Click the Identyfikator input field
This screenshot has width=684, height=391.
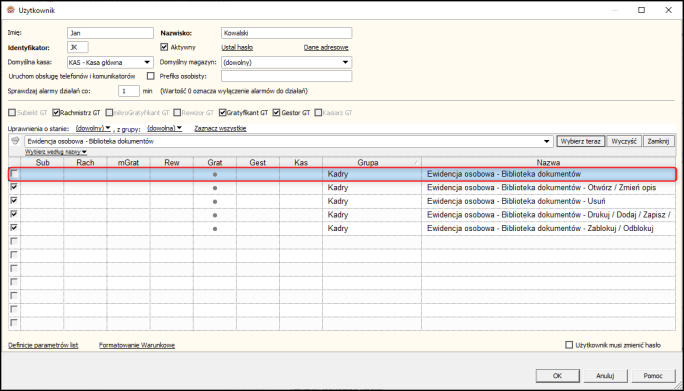(x=78, y=47)
